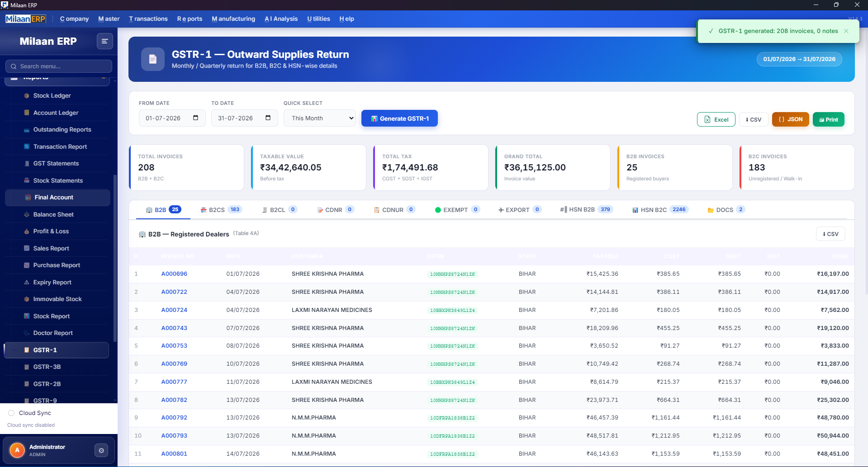Switch to the CDNUR tab
The height and width of the screenshot is (467, 868).
(x=394, y=210)
